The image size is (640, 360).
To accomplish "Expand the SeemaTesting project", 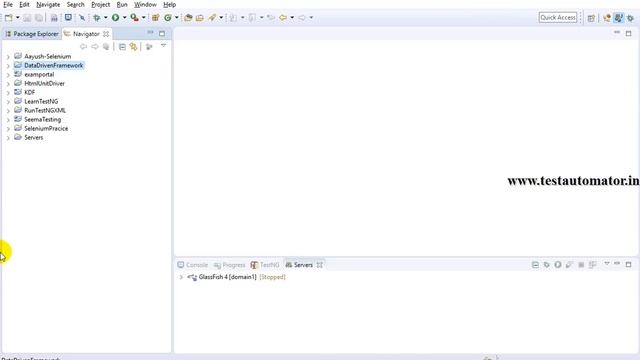I will click(x=8, y=120).
